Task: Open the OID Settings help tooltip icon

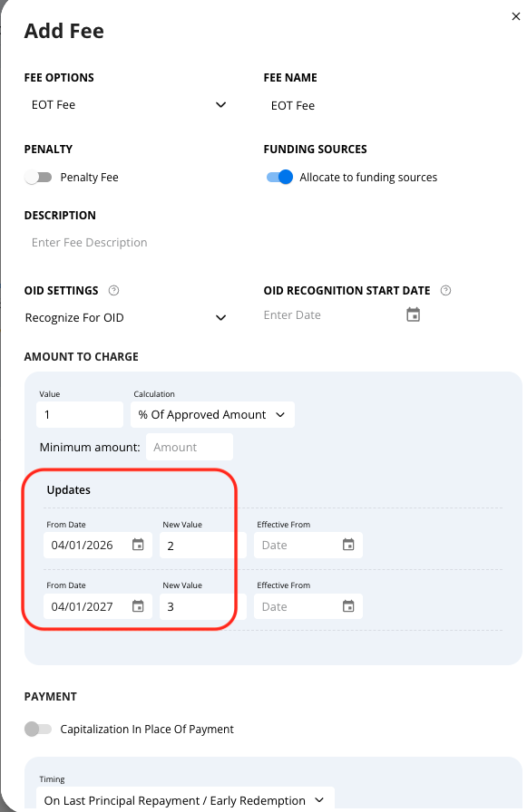Action: 113,290
